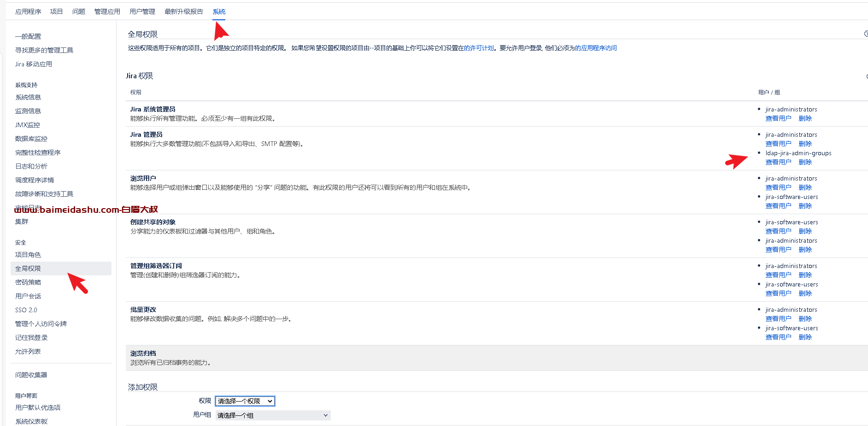The width and height of the screenshot is (868, 426).
Task: Click the 全局权限 page heading
Action: 143,34
